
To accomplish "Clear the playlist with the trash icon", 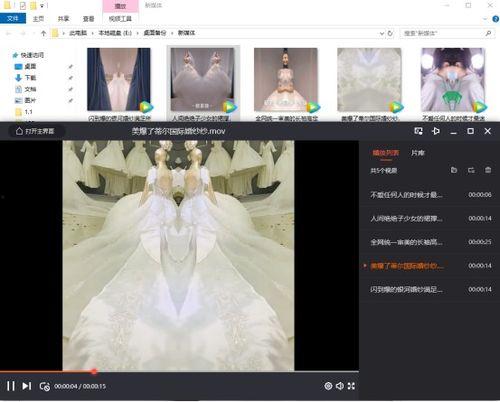I will [x=488, y=170].
